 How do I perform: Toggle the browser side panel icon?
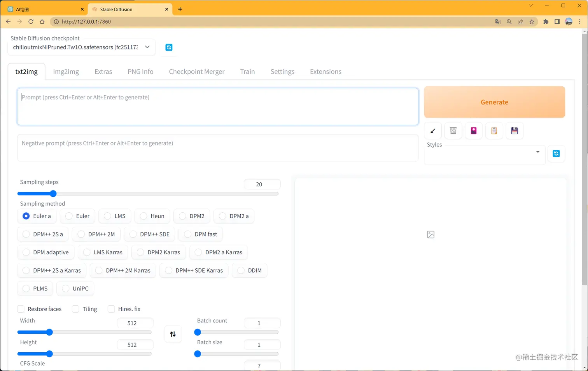pyautogui.click(x=557, y=22)
